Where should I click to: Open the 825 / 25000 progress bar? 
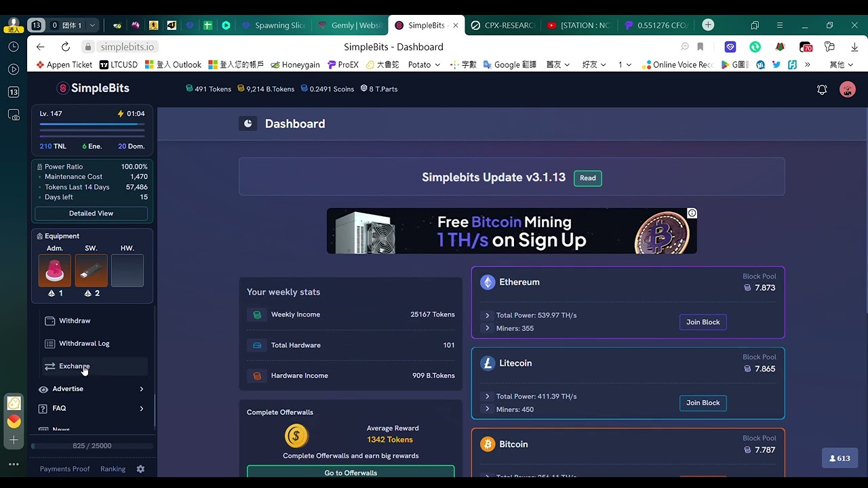(92, 446)
